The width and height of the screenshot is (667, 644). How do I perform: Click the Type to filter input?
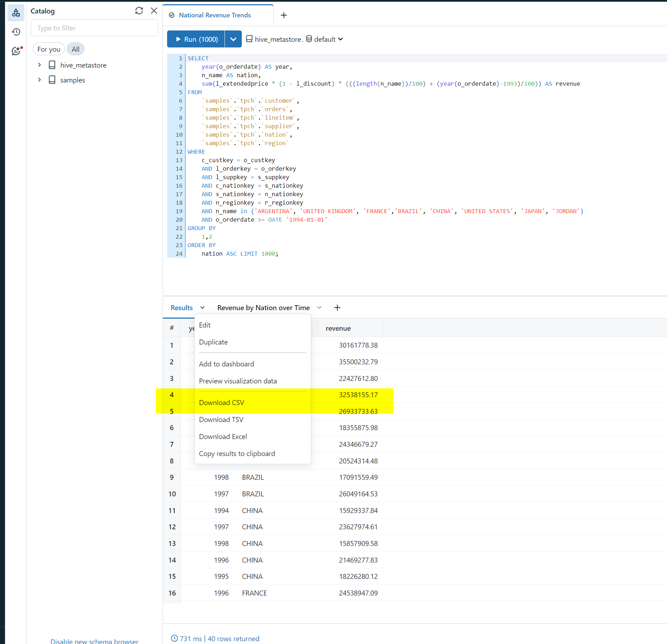(95, 28)
